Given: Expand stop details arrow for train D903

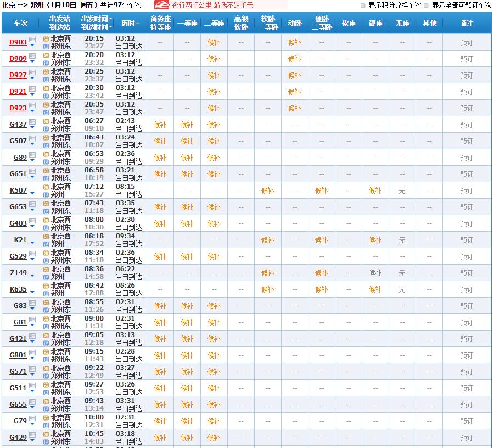Looking at the screenshot, I should [x=32, y=46].
